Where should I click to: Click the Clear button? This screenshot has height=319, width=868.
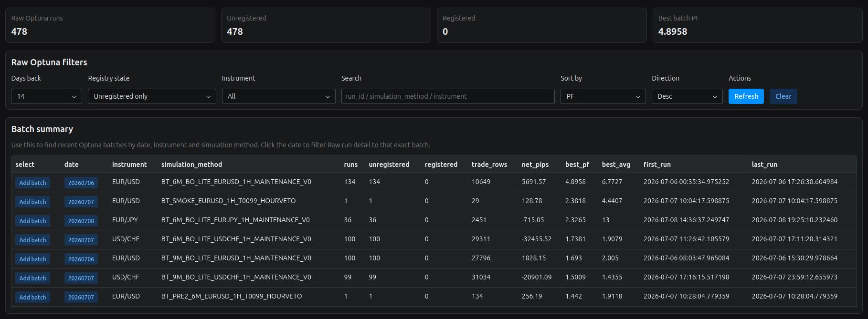tap(783, 96)
